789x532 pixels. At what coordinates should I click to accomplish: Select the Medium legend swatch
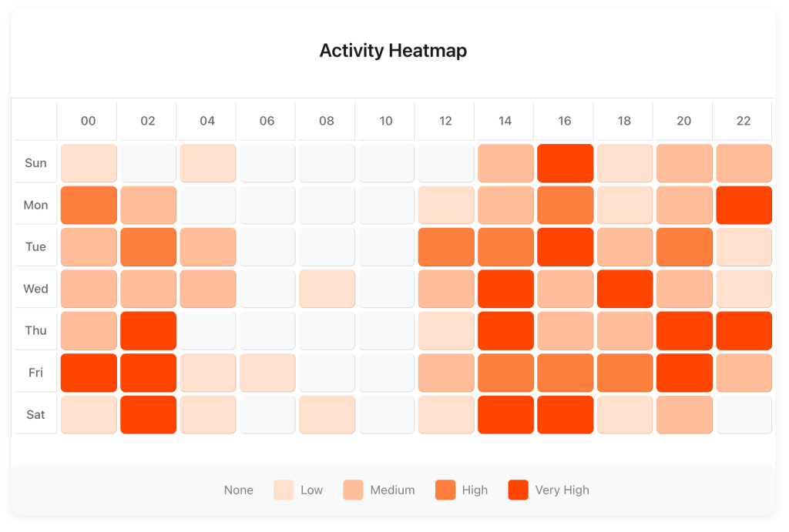353,490
